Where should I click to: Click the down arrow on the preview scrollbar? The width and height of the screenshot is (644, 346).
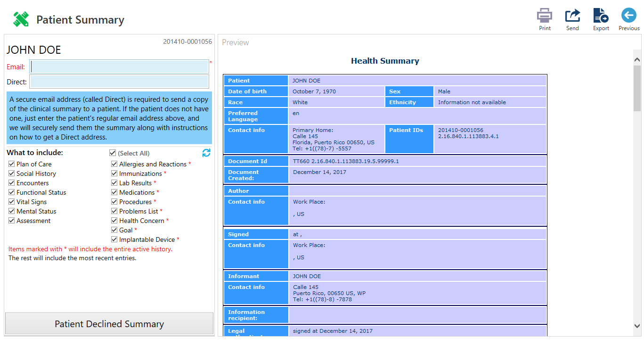pyautogui.click(x=637, y=326)
